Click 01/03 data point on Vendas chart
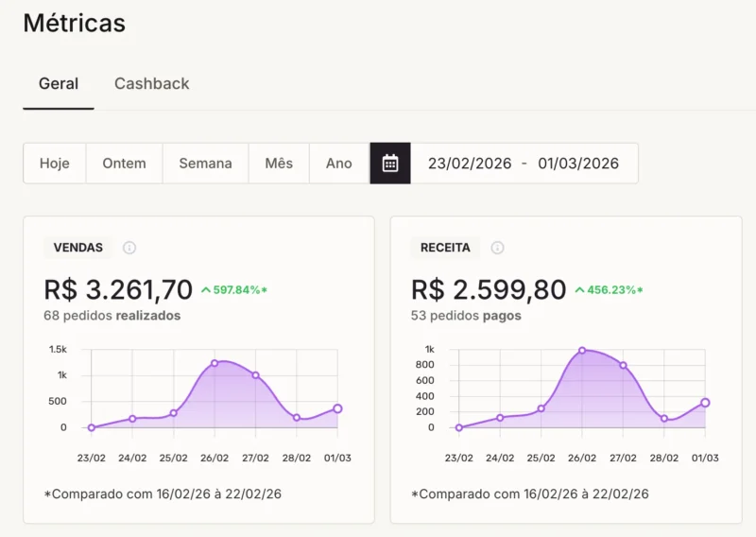Image resolution: width=756 pixels, height=537 pixels. click(337, 408)
